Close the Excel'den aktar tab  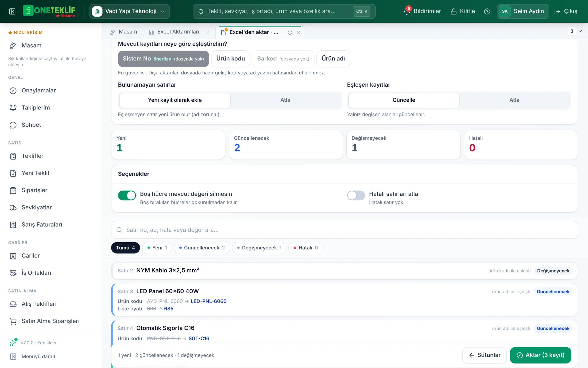298,32
